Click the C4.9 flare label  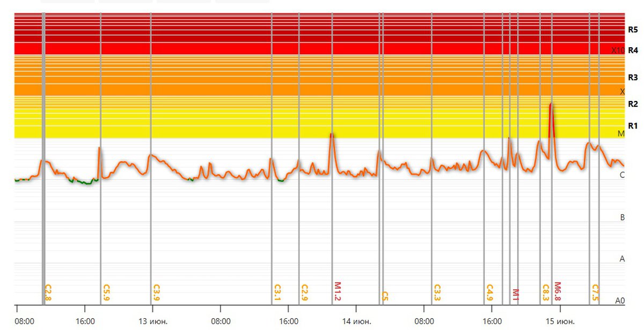489,292
